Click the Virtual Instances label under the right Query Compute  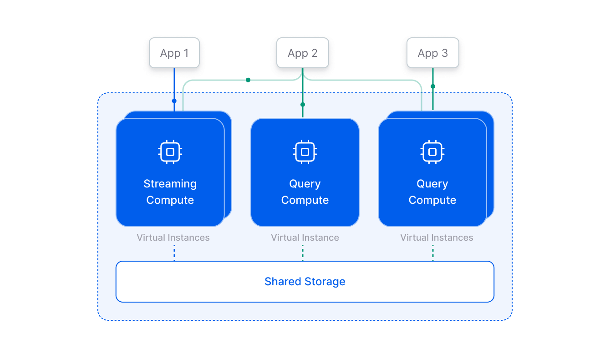point(437,238)
